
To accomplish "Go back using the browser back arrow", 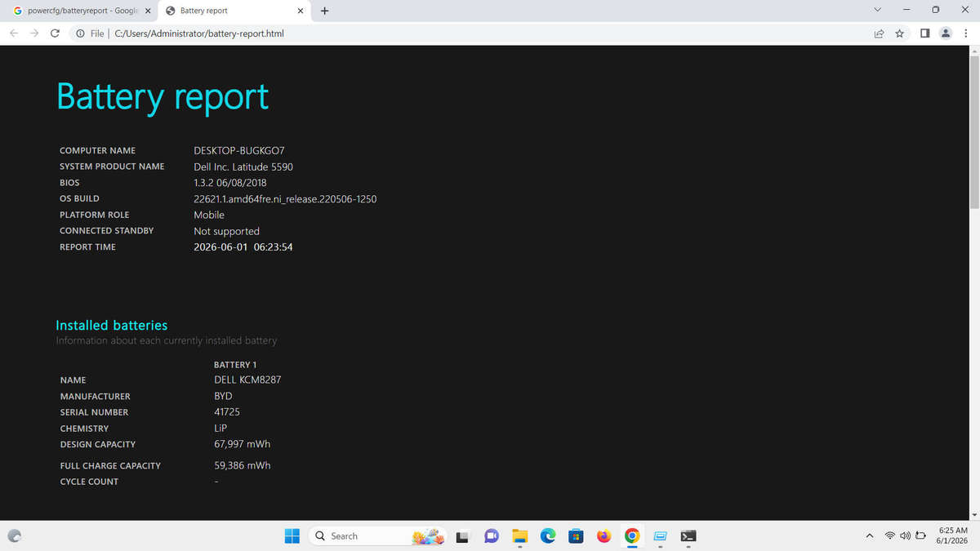I will coord(13,33).
